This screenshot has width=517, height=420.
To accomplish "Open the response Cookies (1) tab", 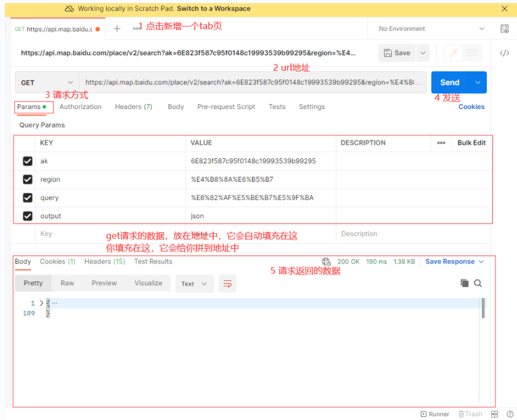I will [x=58, y=262].
